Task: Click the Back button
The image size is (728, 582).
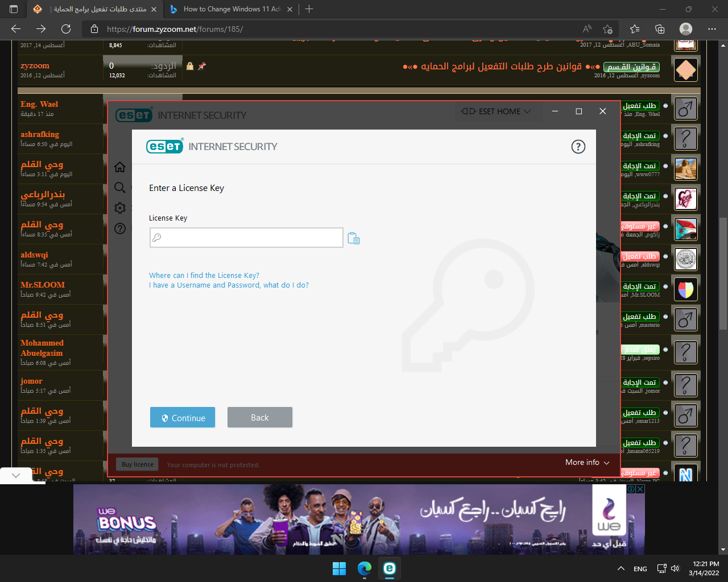Action: [260, 417]
